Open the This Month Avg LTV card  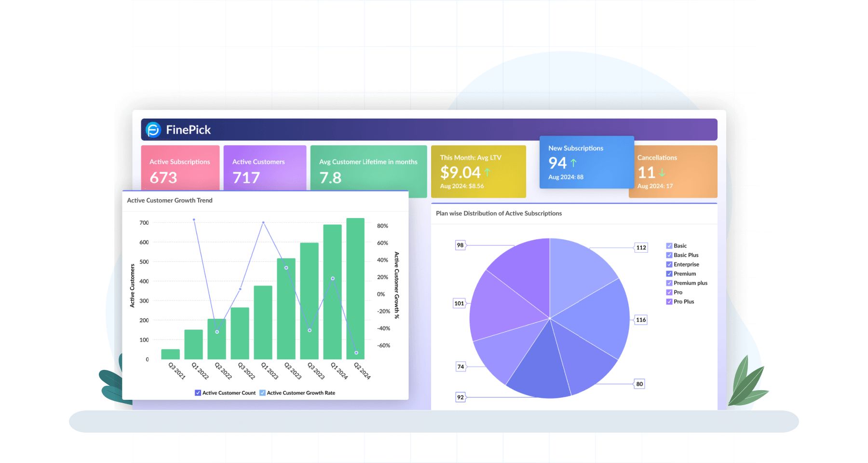click(478, 172)
